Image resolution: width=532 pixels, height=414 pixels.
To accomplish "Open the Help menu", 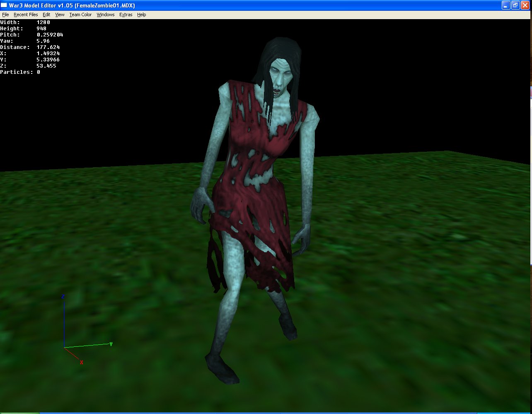I will pyautogui.click(x=142, y=15).
